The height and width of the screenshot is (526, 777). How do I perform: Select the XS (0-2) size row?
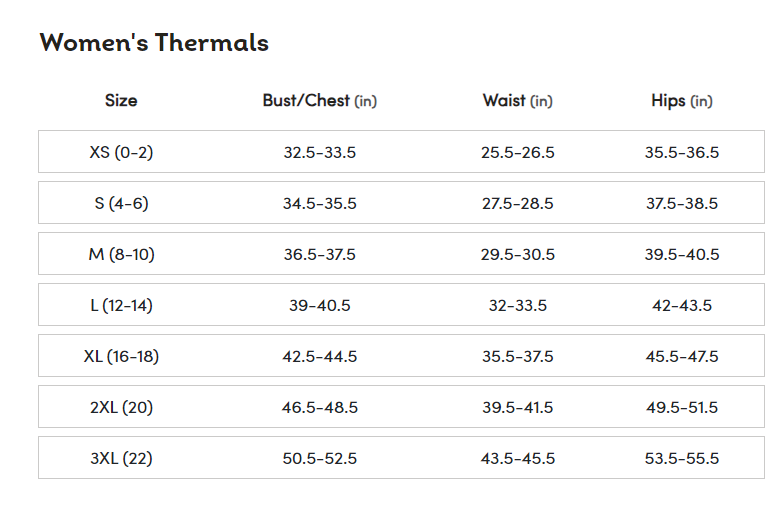click(x=401, y=152)
